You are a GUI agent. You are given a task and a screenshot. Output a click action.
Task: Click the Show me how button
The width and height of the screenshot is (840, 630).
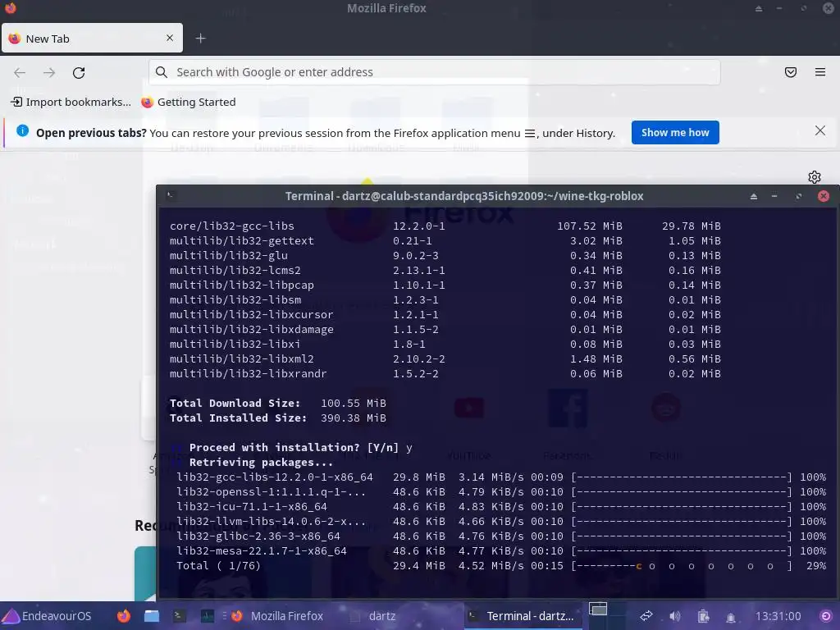pos(675,132)
